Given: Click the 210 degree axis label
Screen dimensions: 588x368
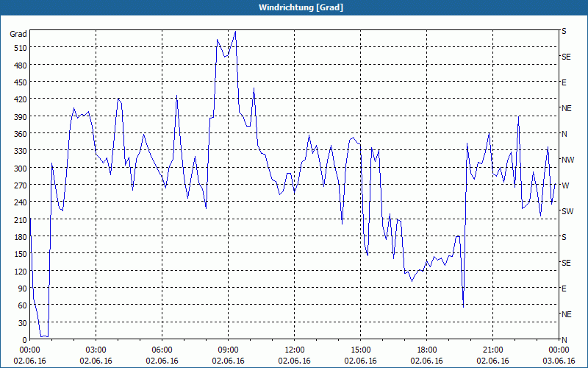Looking at the screenshot, I should [21, 220].
